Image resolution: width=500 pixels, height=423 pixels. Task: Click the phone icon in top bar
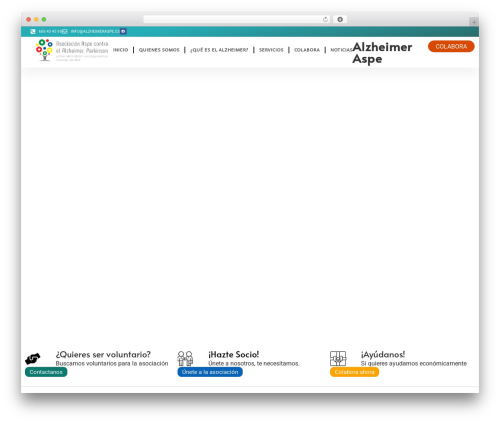pyautogui.click(x=33, y=31)
